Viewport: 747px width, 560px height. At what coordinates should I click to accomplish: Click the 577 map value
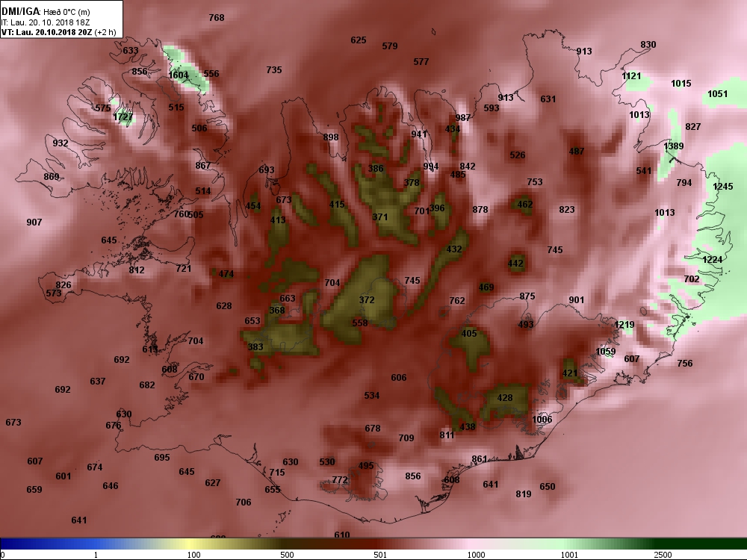coord(421,62)
